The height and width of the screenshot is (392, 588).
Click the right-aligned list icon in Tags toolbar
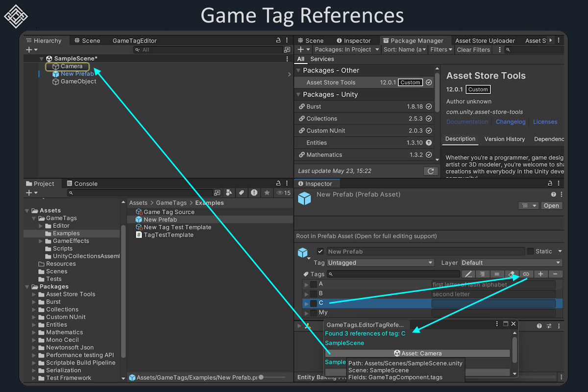click(482, 274)
